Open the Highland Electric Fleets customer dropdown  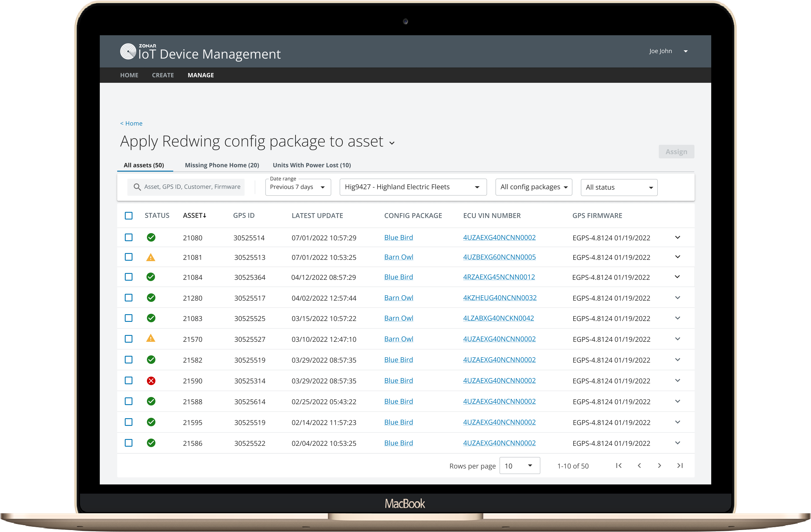click(413, 187)
